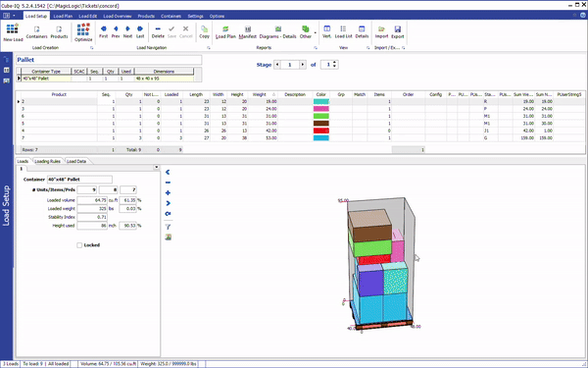
Task: Switch to the Load Overview ribbon tab
Action: (x=118, y=16)
